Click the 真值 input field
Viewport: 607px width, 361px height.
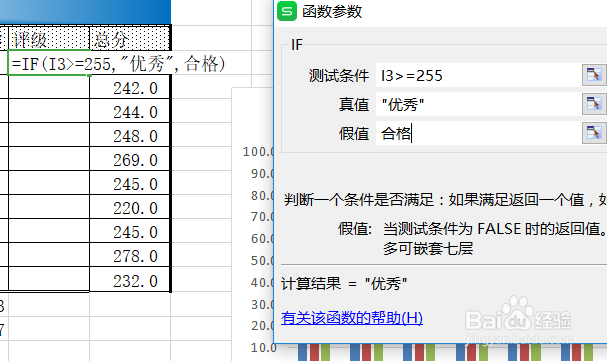tap(478, 104)
